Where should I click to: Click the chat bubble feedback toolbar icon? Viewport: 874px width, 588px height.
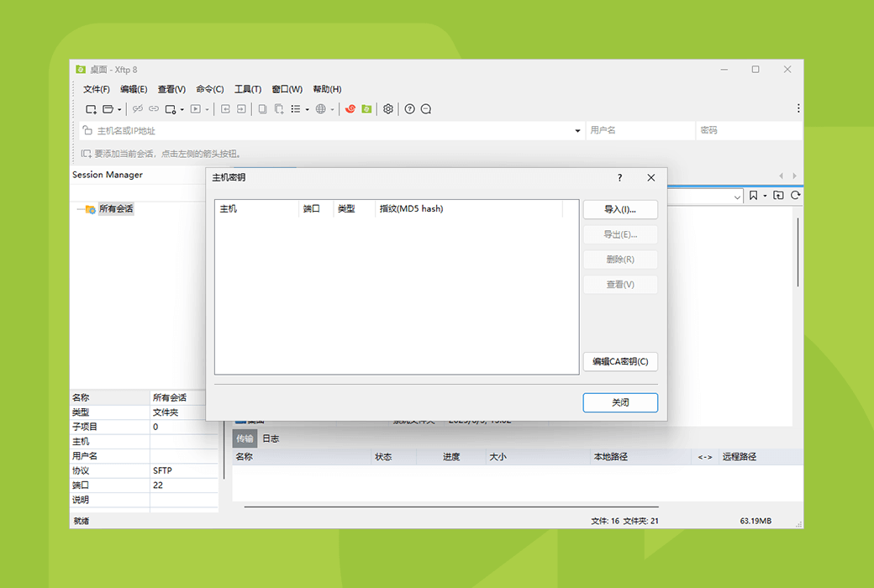426,109
